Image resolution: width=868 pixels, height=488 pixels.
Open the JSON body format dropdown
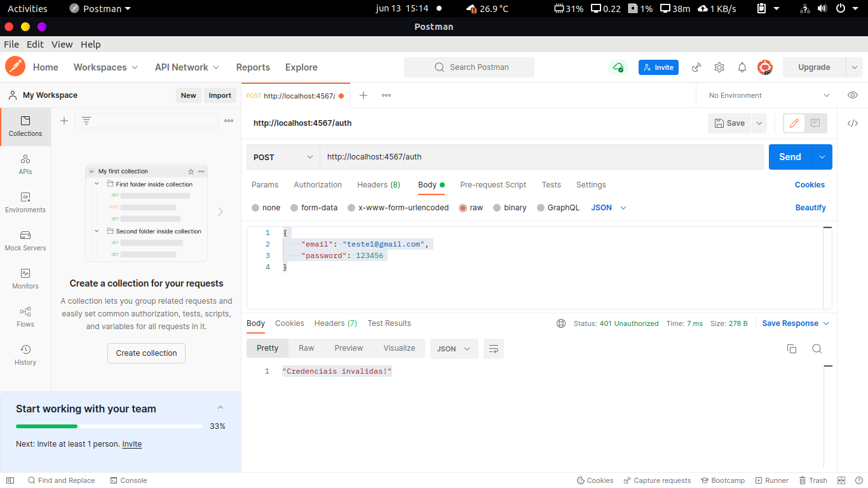609,208
